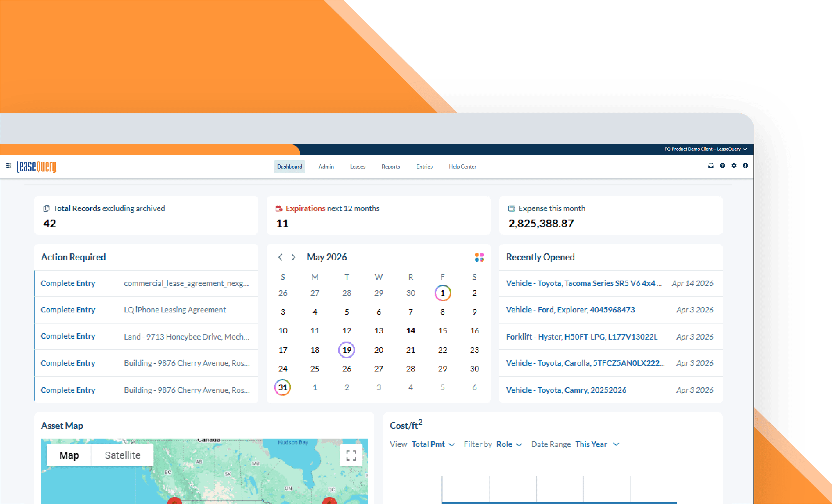This screenshot has width=832, height=504.
Task: Select May 19 on the calendar
Action: pyautogui.click(x=347, y=350)
